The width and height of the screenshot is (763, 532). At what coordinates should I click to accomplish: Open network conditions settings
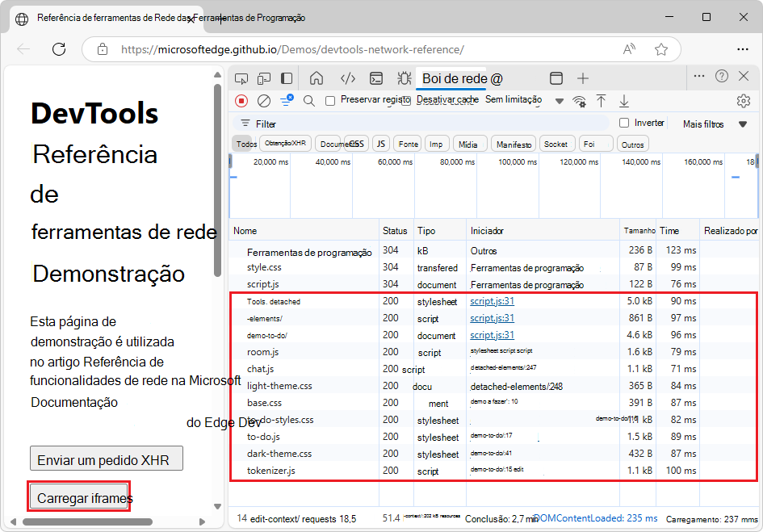pos(581,100)
